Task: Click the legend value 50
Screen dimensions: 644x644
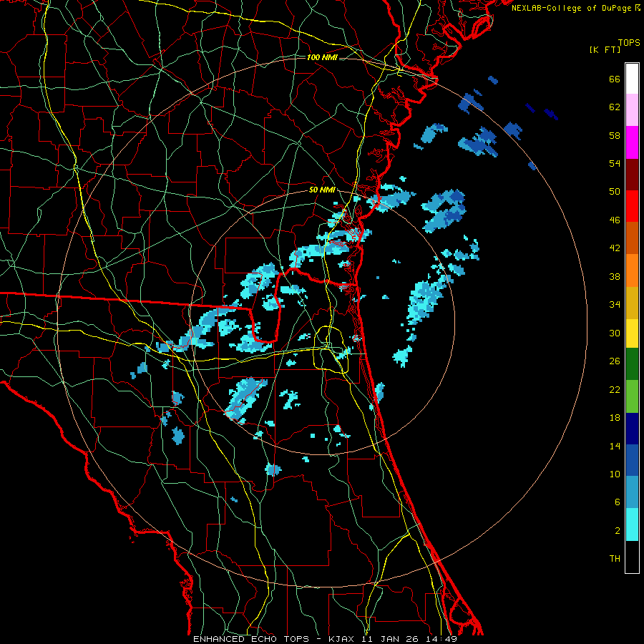Action: [x=615, y=192]
